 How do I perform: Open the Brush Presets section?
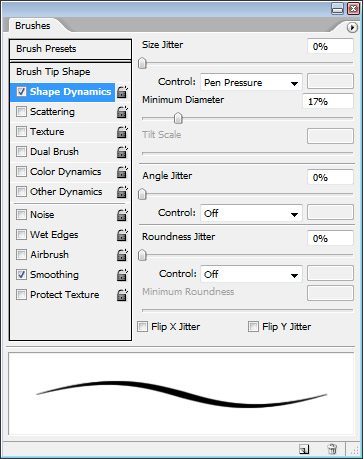(x=70, y=49)
